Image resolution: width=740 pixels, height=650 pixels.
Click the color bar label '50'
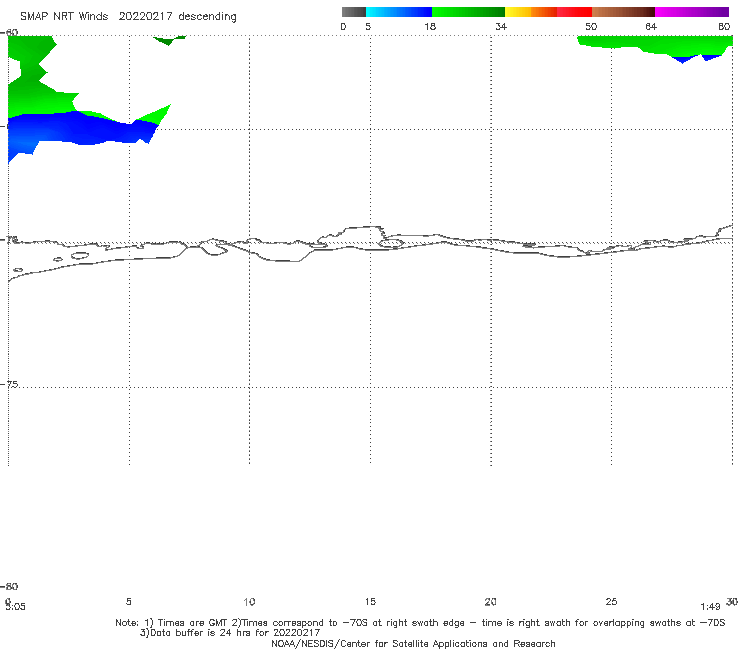[x=591, y=26]
